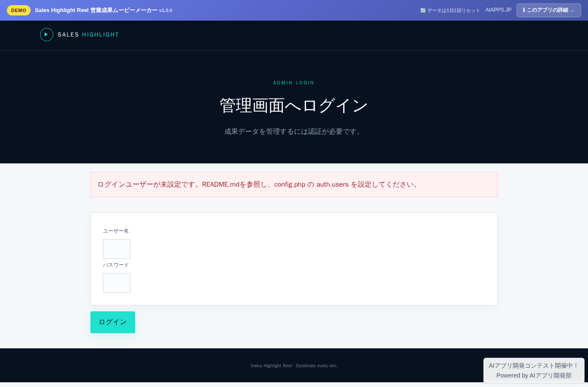Click the refresh icon beside データは1日1回リセット

coord(423,10)
